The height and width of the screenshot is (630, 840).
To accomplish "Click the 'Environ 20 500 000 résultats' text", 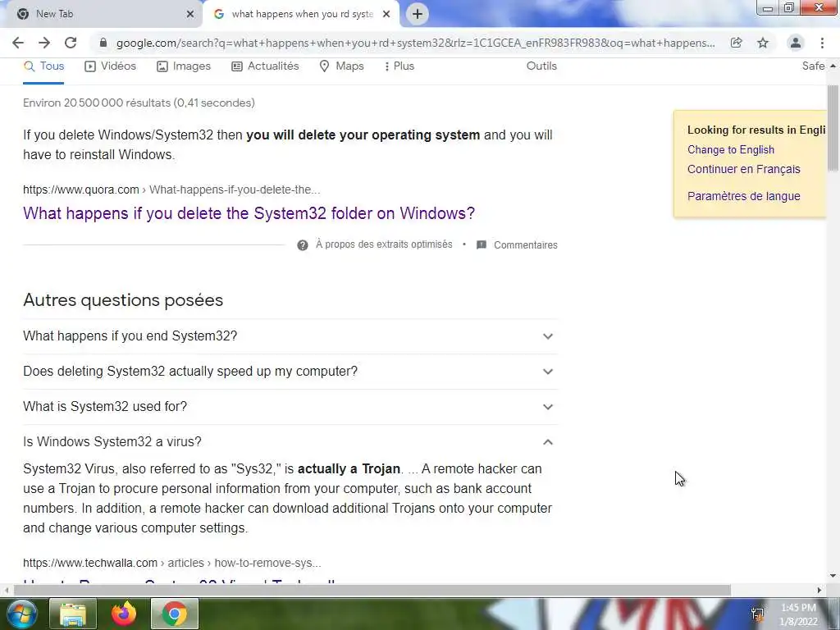I will [139, 103].
